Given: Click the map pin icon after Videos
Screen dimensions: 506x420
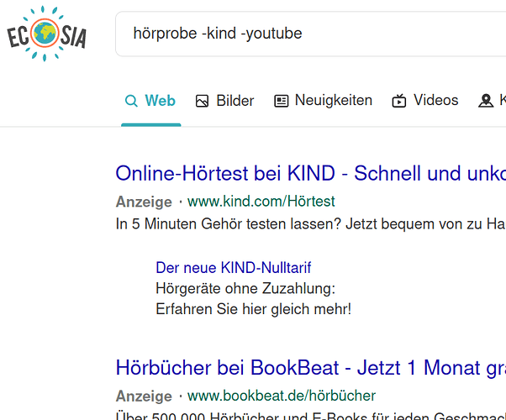Looking at the screenshot, I should (x=486, y=101).
